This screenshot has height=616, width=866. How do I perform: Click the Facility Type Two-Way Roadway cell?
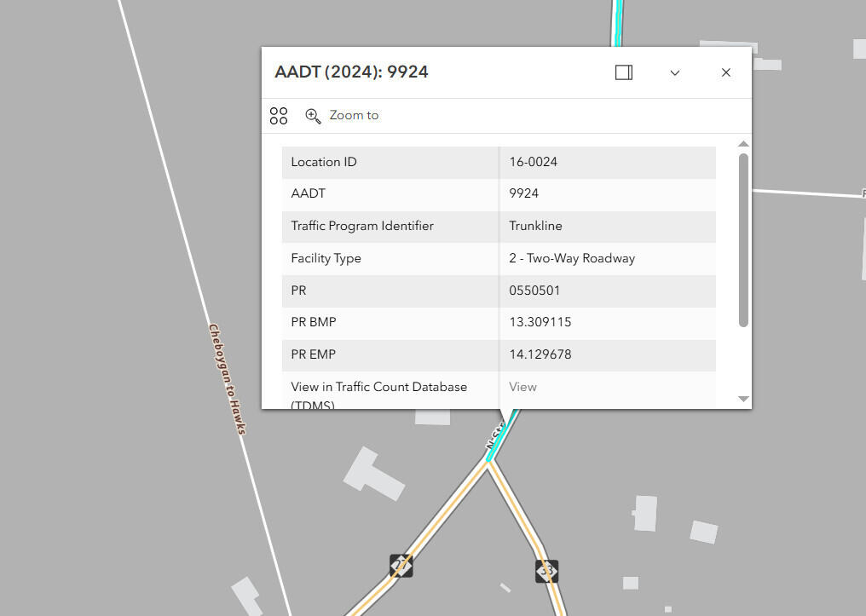tap(572, 258)
